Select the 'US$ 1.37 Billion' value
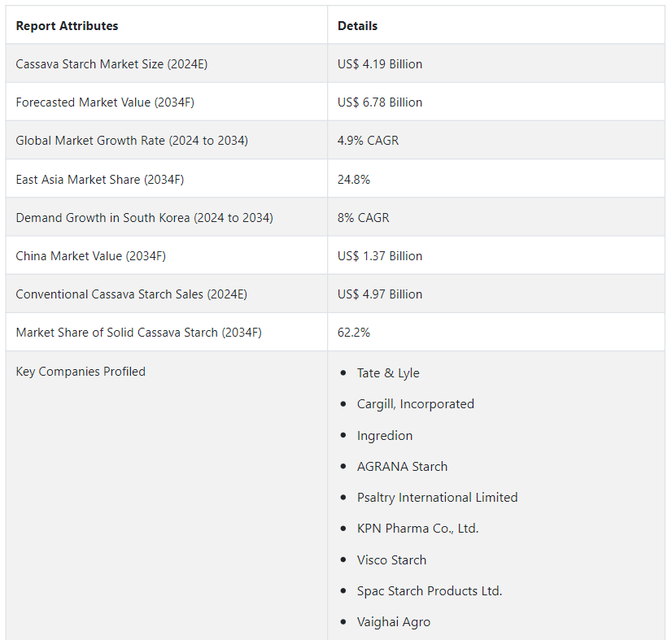Screen dimensions: 672x640 click(x=380, y=255)
